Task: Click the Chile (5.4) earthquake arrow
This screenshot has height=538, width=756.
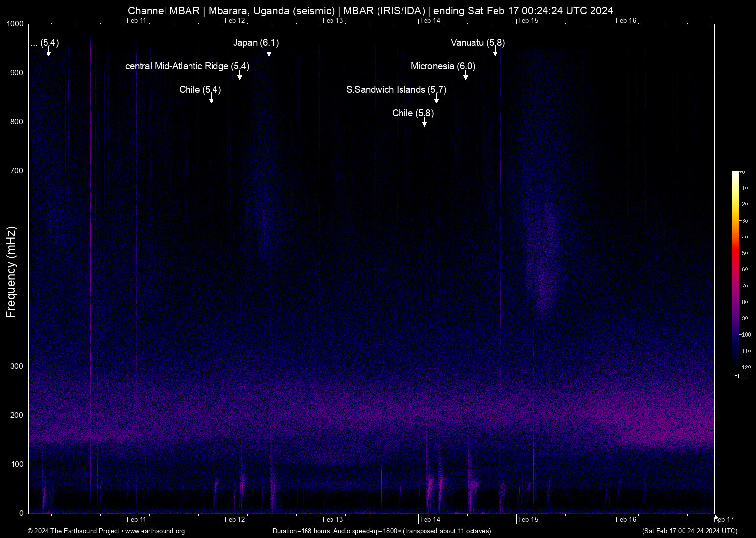Action: pos(212,100)
